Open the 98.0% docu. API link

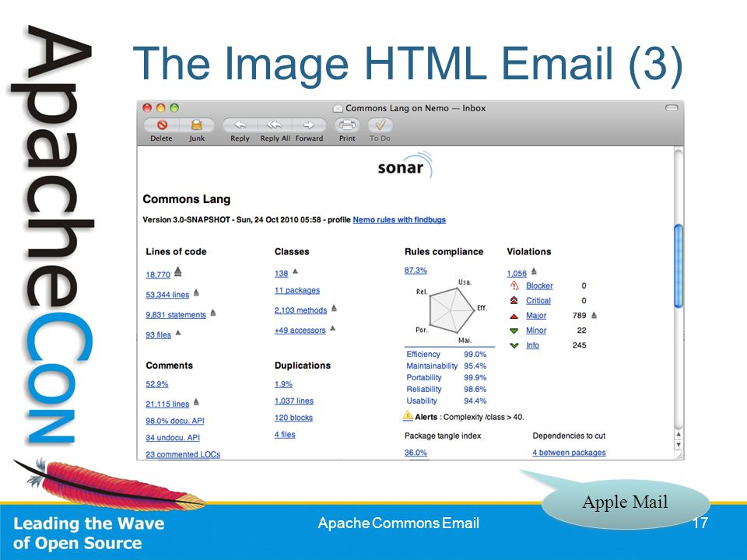175,421
